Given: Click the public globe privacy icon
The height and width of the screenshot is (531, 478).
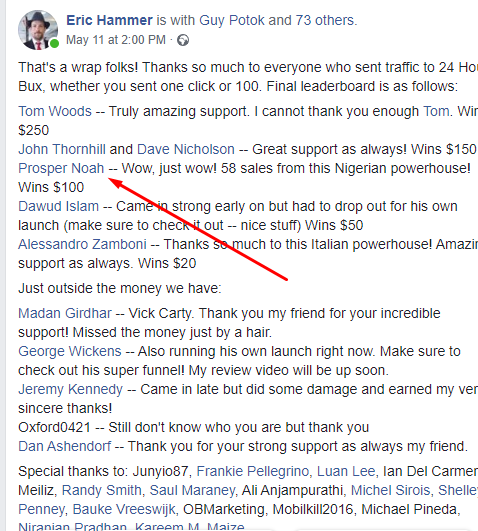Looking at the screenshot, I should (183, 40).
